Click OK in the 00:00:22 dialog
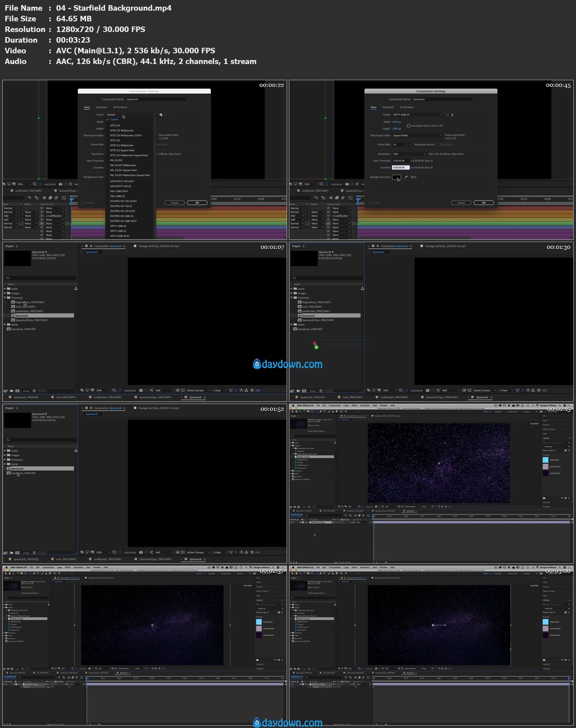576x728 pixels. pyautogui.click(x=197, y=203)
